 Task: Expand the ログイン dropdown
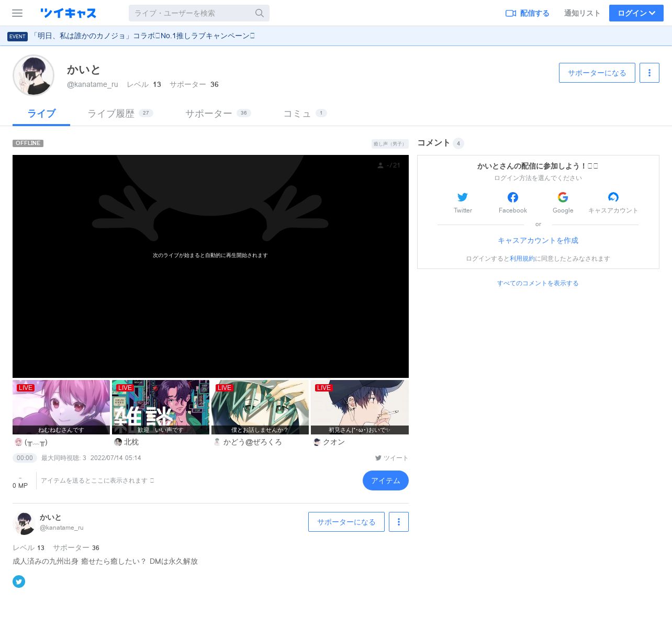click(x=636, y=13)
